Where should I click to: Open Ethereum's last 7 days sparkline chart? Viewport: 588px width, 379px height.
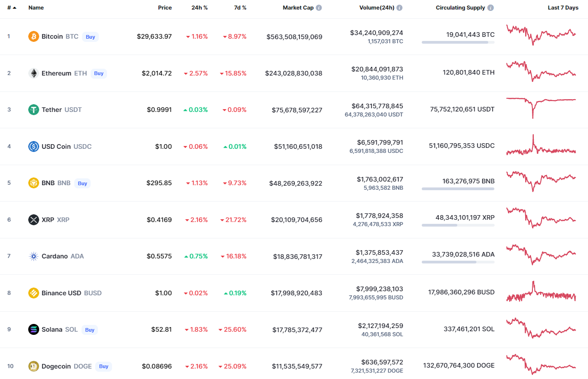[541, 71]
